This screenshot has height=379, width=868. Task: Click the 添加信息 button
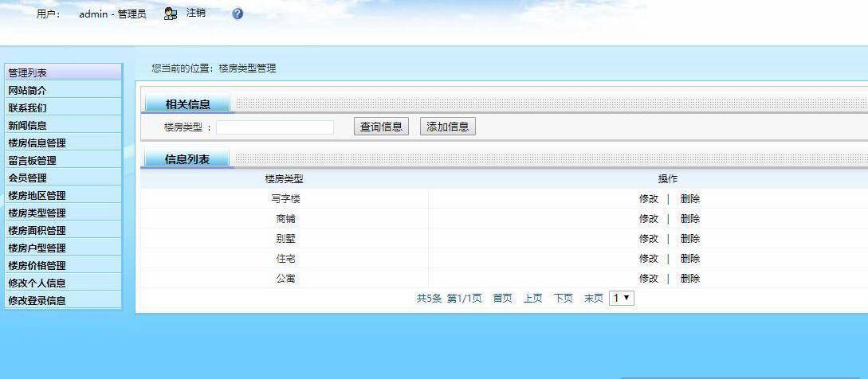(x=448, y=127)
